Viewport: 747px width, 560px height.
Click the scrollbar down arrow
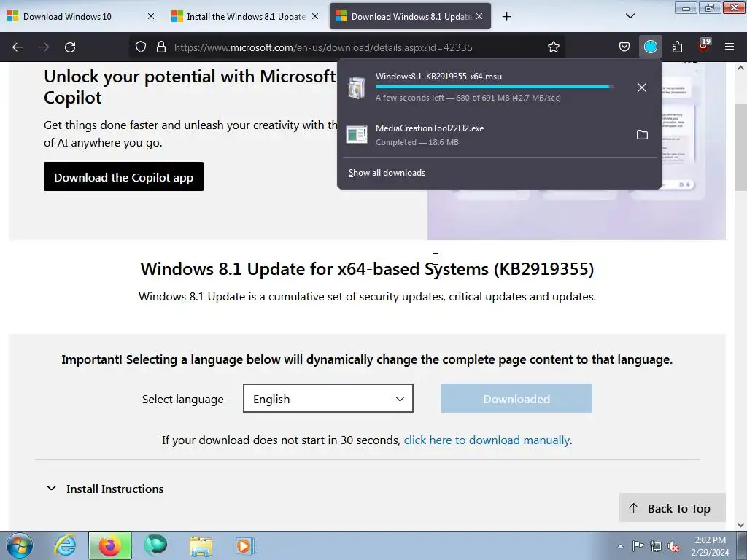pyautogui.click(x=741, y=525)
